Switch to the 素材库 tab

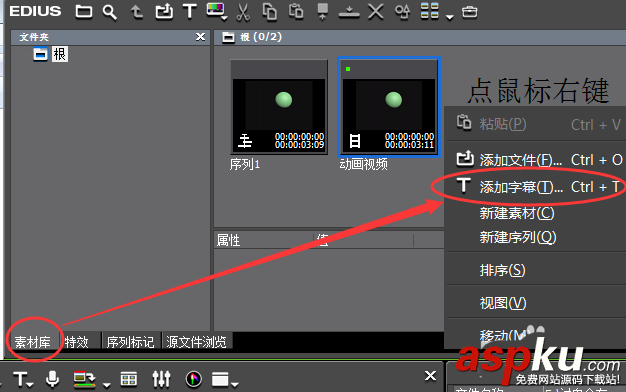coord(33,342)
